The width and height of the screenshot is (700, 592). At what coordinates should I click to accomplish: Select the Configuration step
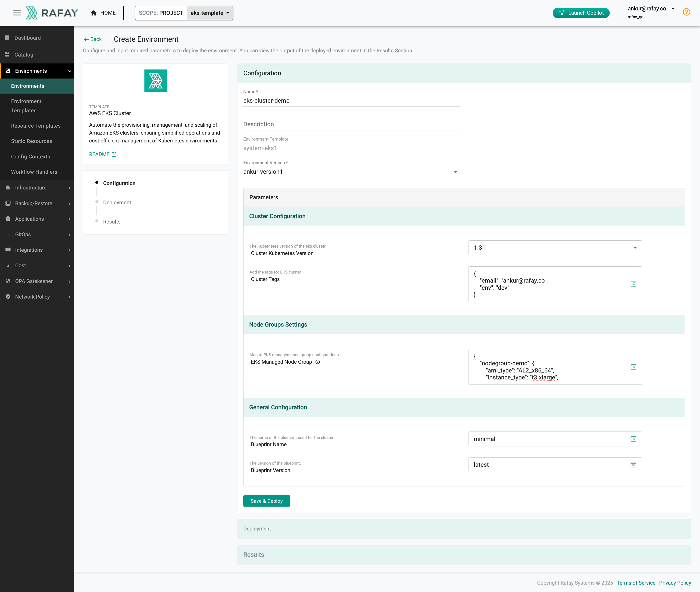click(119, 183)
